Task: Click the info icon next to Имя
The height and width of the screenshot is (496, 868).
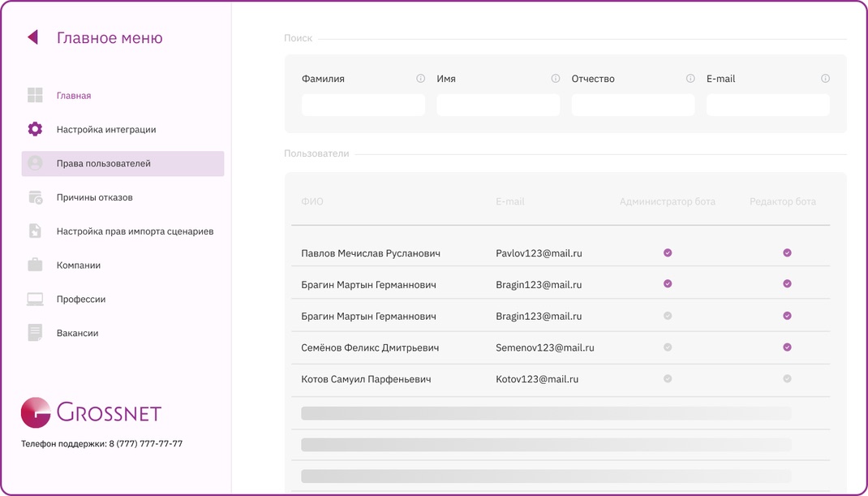Action: pos(555,79)
